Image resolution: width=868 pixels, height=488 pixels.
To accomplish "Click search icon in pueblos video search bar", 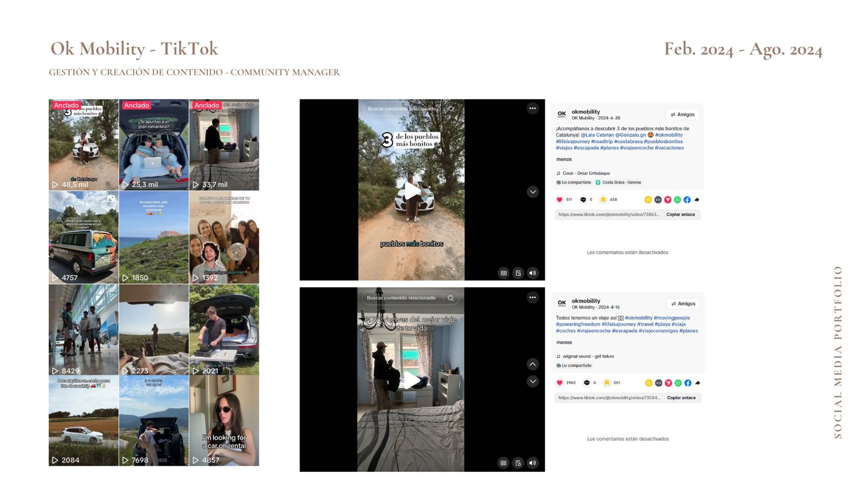I will (x=451, y=109).
